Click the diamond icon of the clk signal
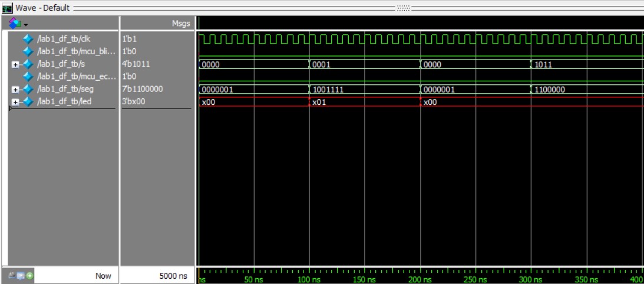The image size is (644, 284). [x=28, y=39]
